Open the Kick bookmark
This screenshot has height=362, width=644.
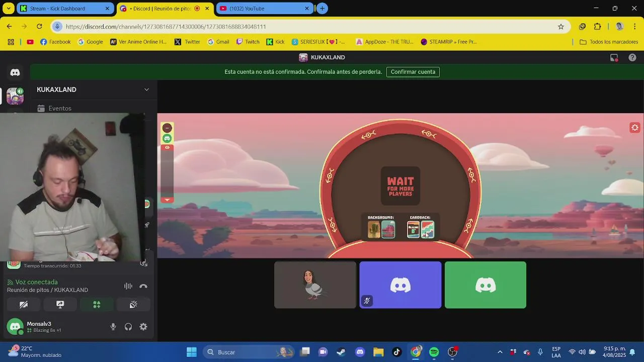pos(275,42)
